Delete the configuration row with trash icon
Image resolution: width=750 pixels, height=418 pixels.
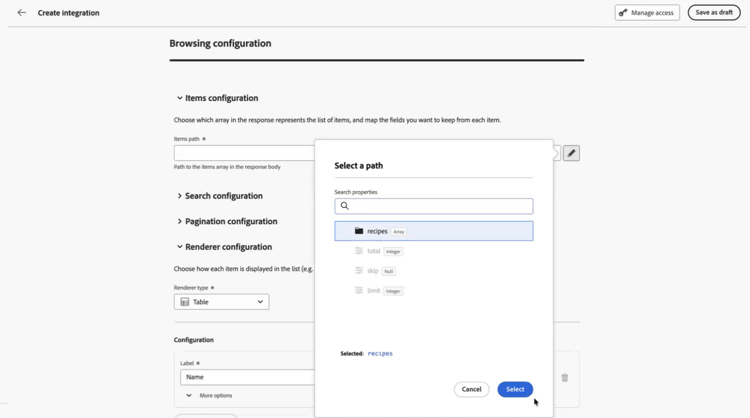(564, 378)
